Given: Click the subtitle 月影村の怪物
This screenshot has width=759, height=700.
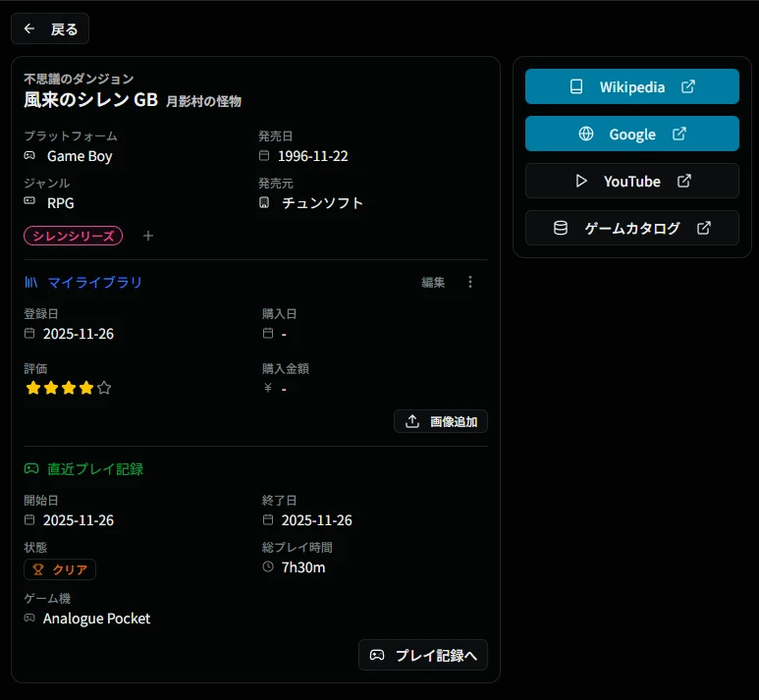Looking at the screenshot, I should (204, 101).
